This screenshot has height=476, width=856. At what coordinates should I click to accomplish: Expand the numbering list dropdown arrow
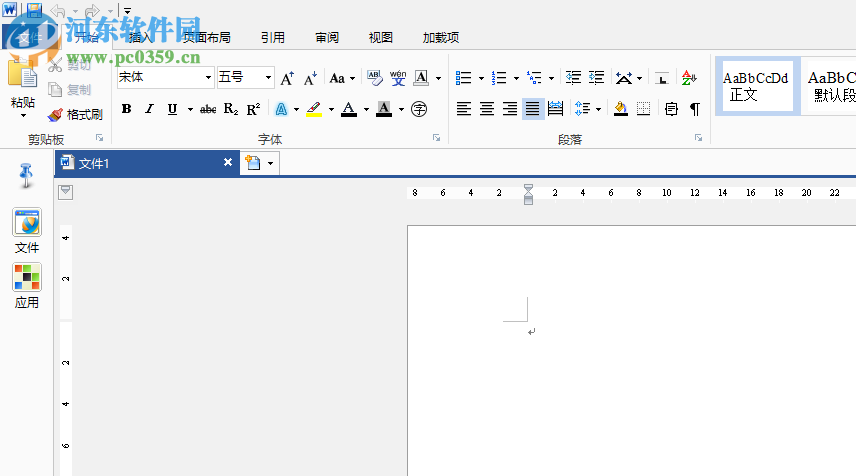pyautogui.click(x=516, y=79)
